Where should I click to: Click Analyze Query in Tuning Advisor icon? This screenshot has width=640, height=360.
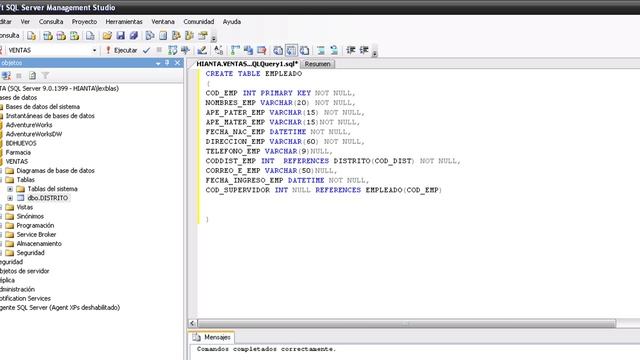(186, 50)
